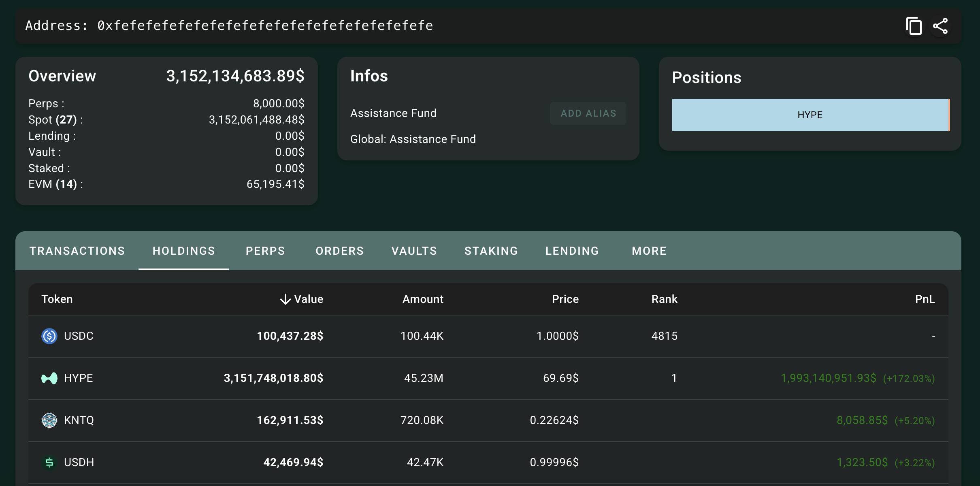Select the address hash text
Screen dimensions: 980x486
(265, 26)
